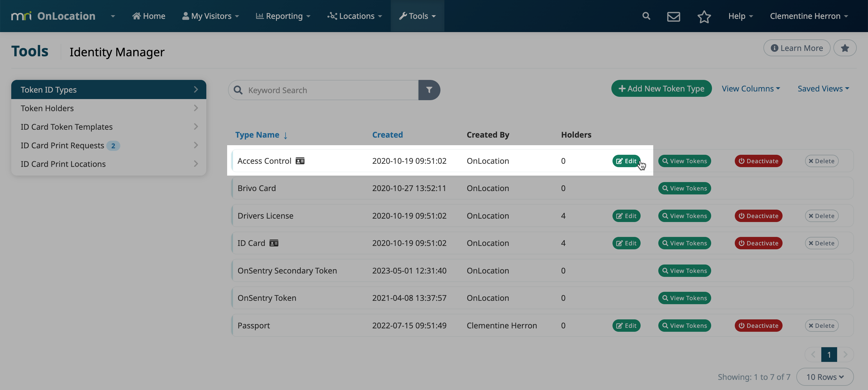Sort by the Created column header
Viewport: 868px width, 390px height.
pos(387,135)
